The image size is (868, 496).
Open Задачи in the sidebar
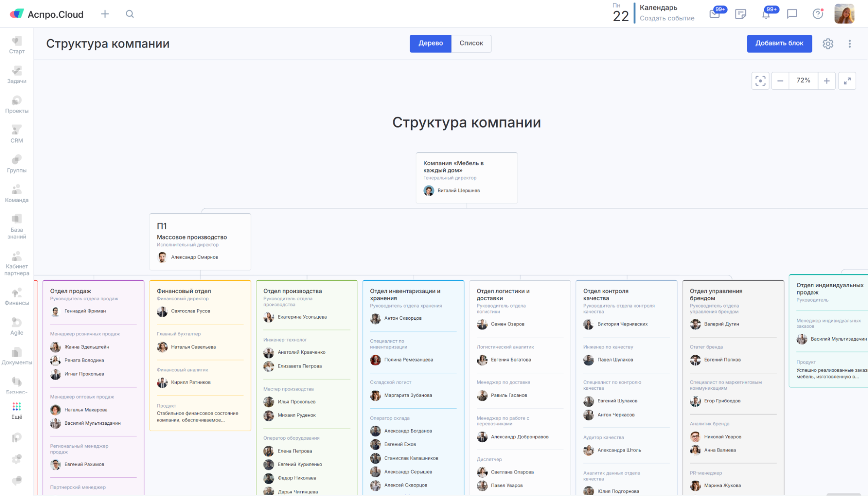17,75
